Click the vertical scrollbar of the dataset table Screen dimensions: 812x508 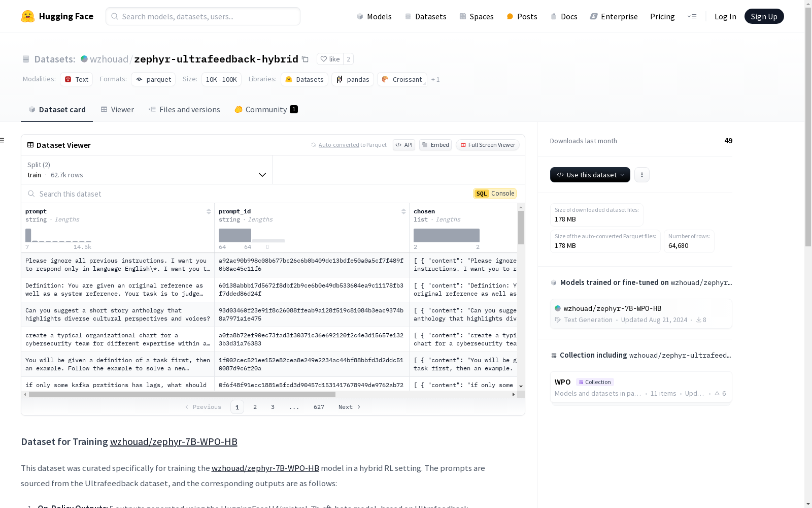click(x=521, y=228)
